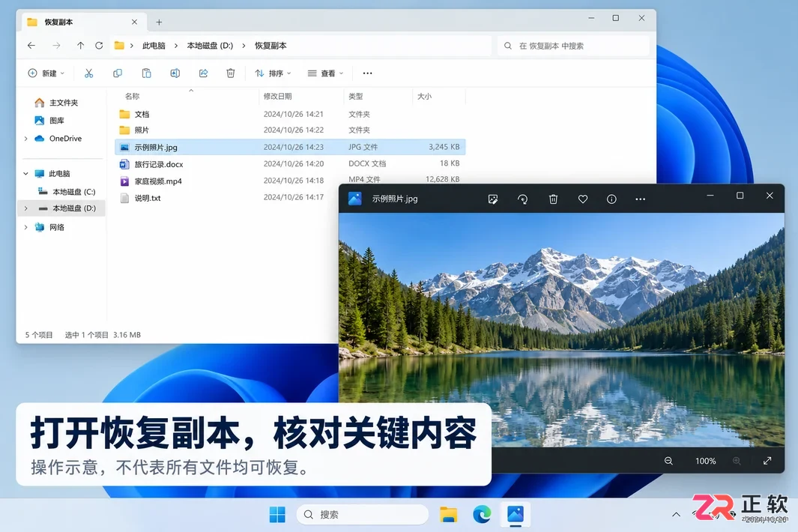Open the 查看 (View) dropdown

[x=326, y=73]
